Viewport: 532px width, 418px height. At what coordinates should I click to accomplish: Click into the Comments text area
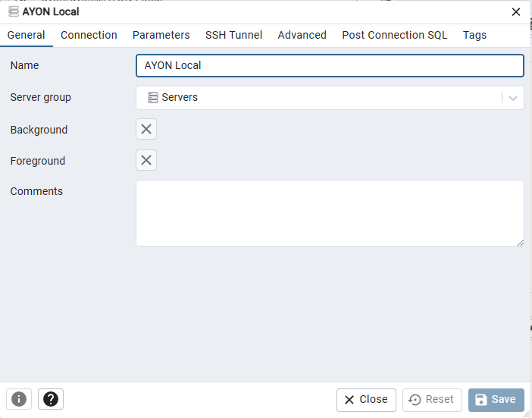[x=330, y=212]
